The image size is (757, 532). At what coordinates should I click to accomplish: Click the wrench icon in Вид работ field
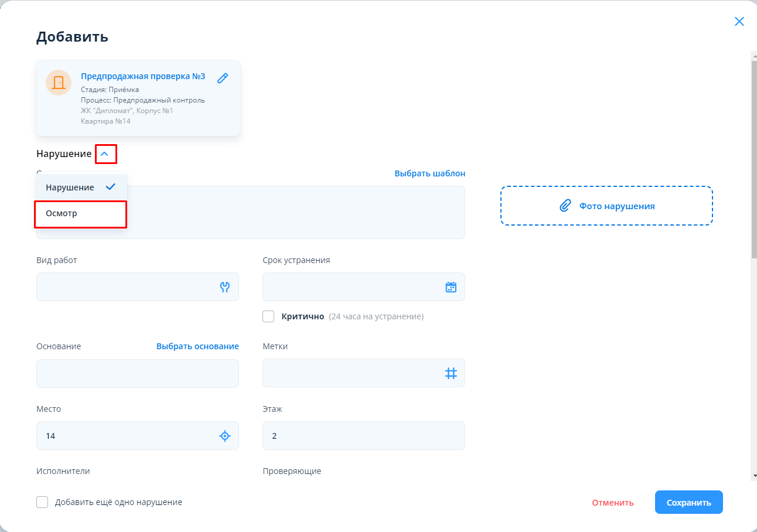click(224, 287)
